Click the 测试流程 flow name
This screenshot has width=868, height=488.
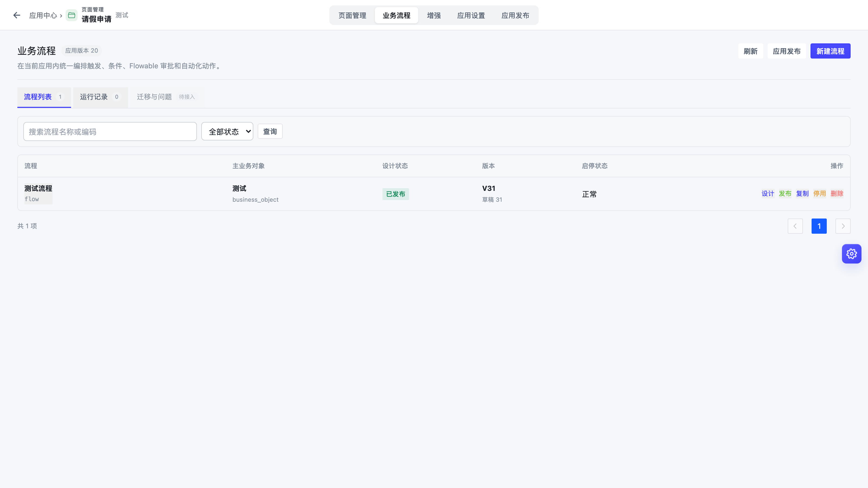point(38,188)
